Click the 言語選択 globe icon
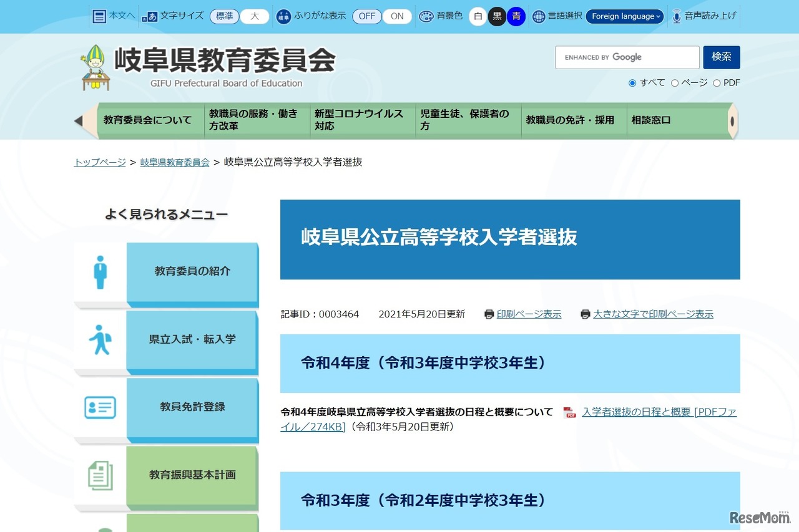The height and width of the screenshot is (532, 799). tap(538, 16)
